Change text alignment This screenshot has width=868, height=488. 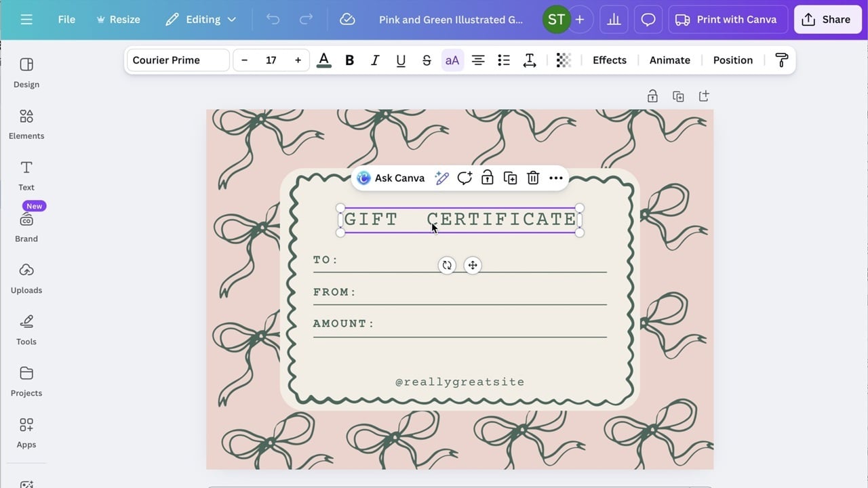[x=478, y=60]
